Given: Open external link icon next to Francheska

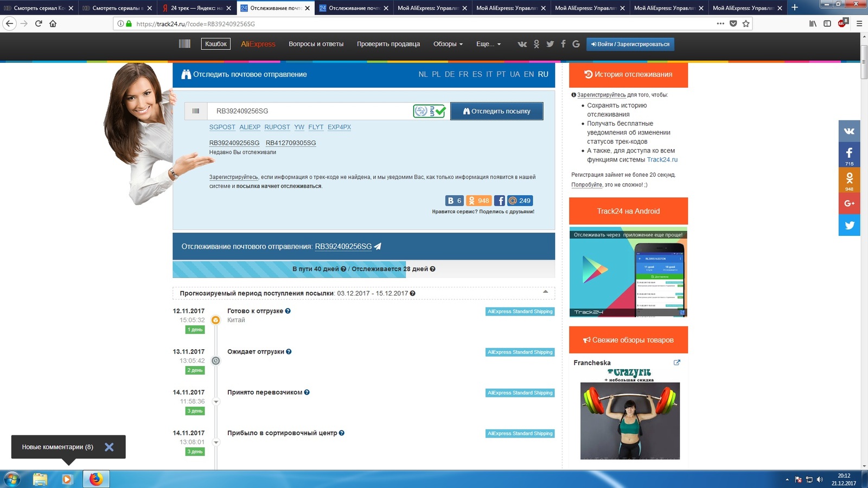Looking at the screenshot, I should pyautogui.click(x=677, y=363).
